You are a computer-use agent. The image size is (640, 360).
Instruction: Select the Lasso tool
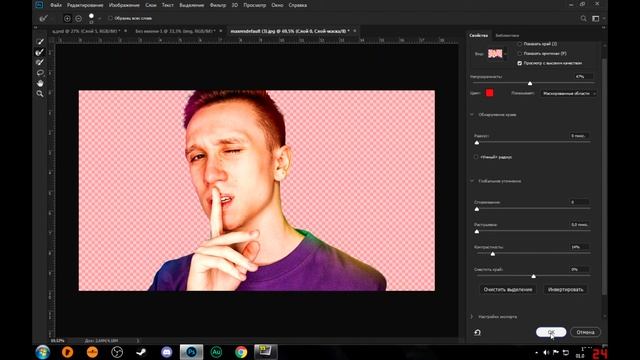(x=40, y=73)
